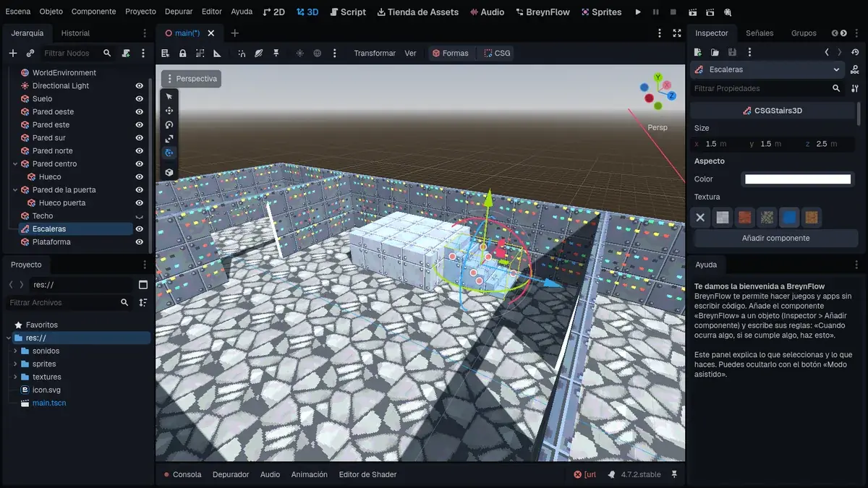Toggle visibility of Hueco puerta
The width and height of the screenshot is (868, 488).
140,203
